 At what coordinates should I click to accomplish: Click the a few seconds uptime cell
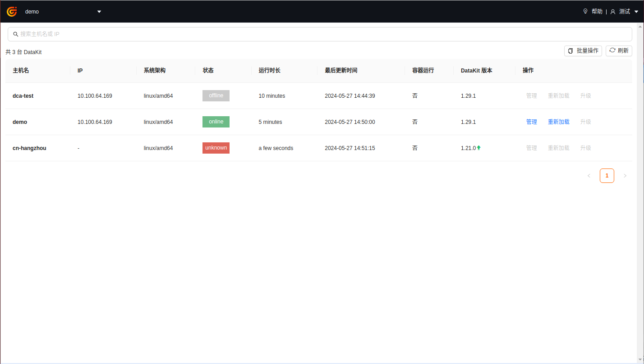[x=276, y=148]
